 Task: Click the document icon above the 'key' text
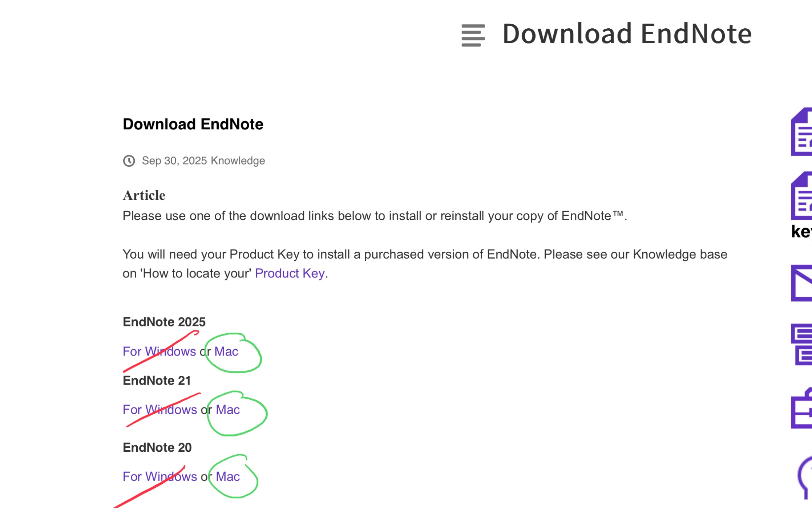(802, 196)
